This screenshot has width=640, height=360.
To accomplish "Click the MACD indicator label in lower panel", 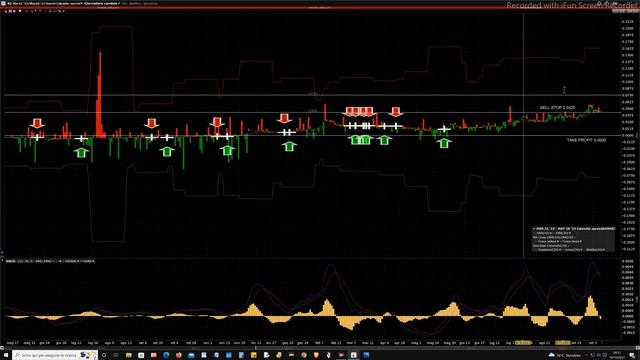I will [10, 261].
